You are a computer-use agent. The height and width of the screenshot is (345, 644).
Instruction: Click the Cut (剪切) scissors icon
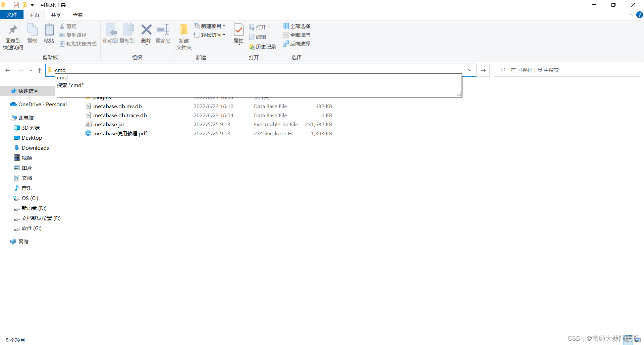(62, 26)
